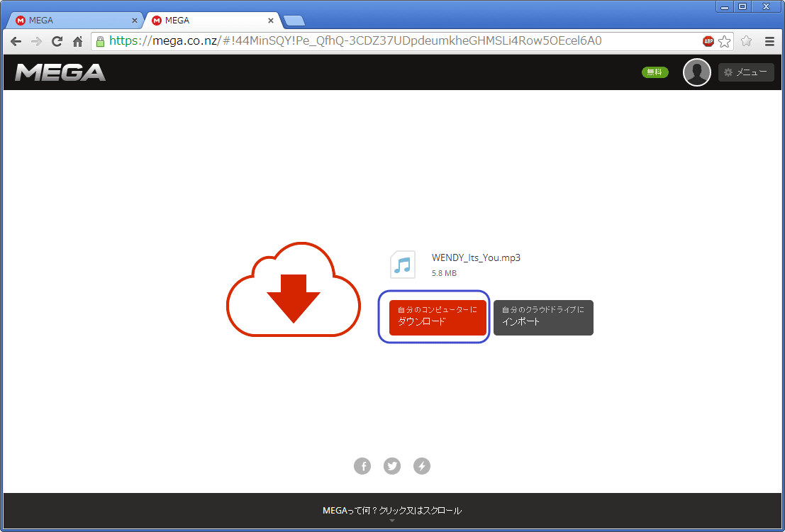This screenshot has width=785, height=532.
Task: Open the Chrome hamburger menu
Action: pyautogui.click(x=769, y=41)
